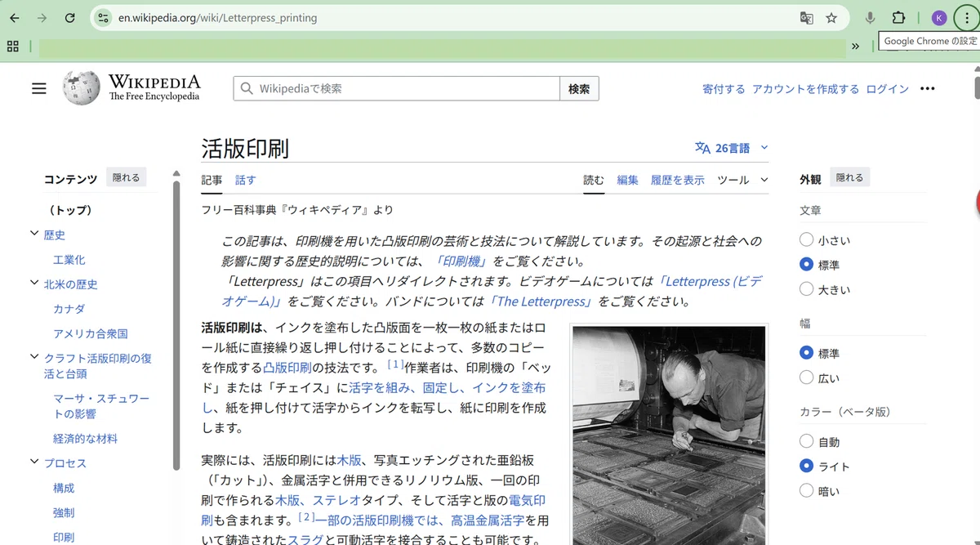The image size is (980, 545).
Task: Jump to 経済的な材料 in contents
Action: (x=85, y=438)
